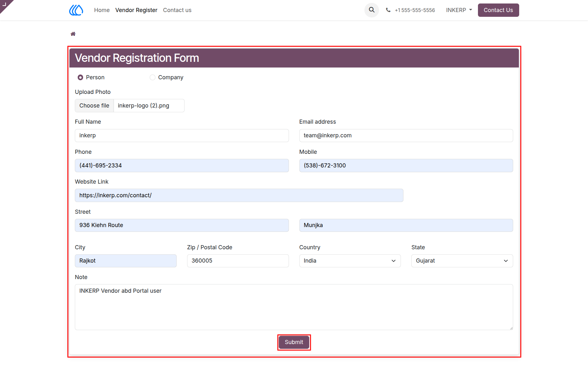Click the Full Name input field
This screenshot has height=372, width=588.
[x=182, y=135]
